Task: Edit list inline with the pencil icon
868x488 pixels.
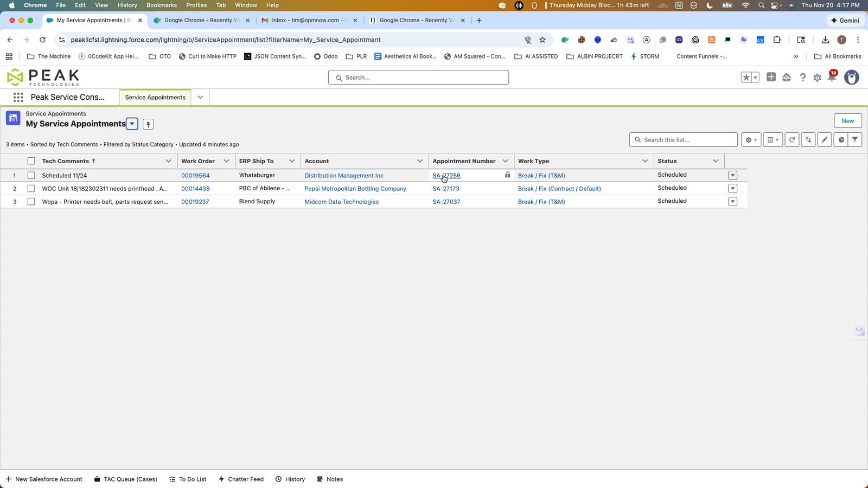Action: [825, 140]
